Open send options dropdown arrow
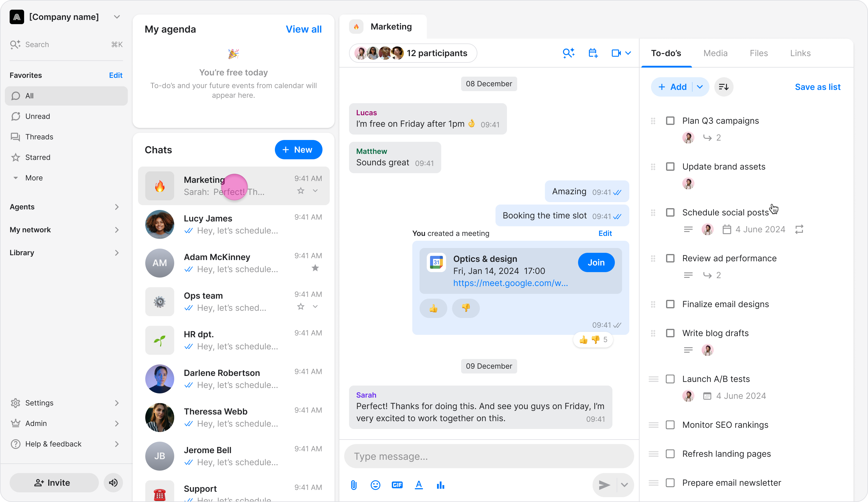Screen dimensions: 868x502 [x=624, y=485]
